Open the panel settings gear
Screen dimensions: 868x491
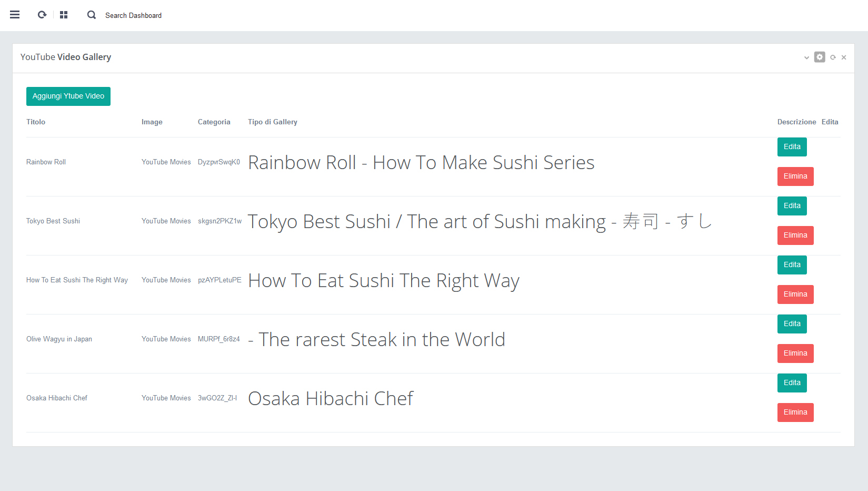click(820, 57)
